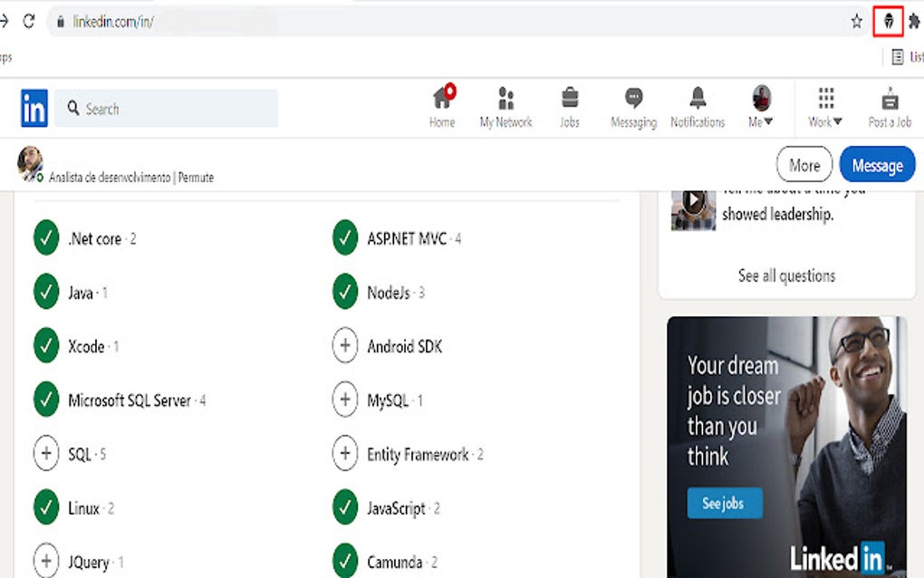Click the Chrome extensions puzzle icon
924x578 pixels.
coord(913,20)
